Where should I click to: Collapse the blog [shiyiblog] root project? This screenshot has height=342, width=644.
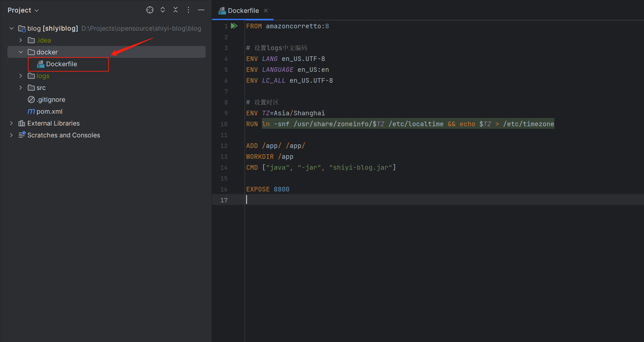pyautogui.click(x=12, y=28)
